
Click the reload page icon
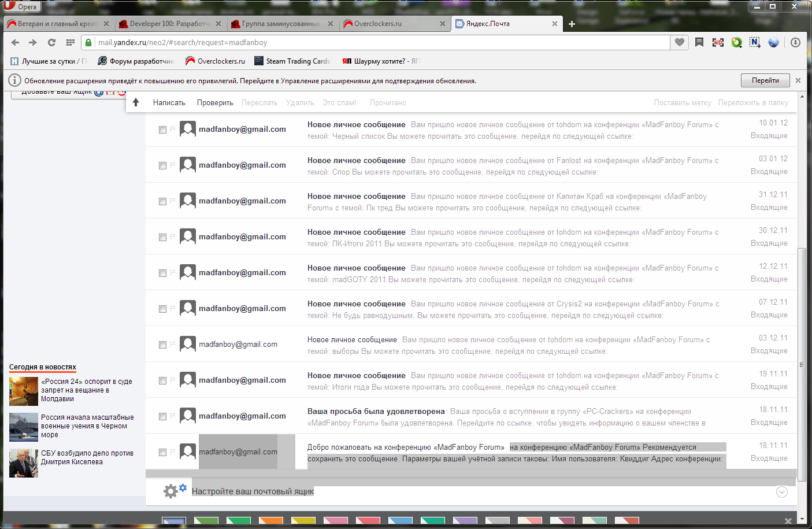tap(51, 42)
